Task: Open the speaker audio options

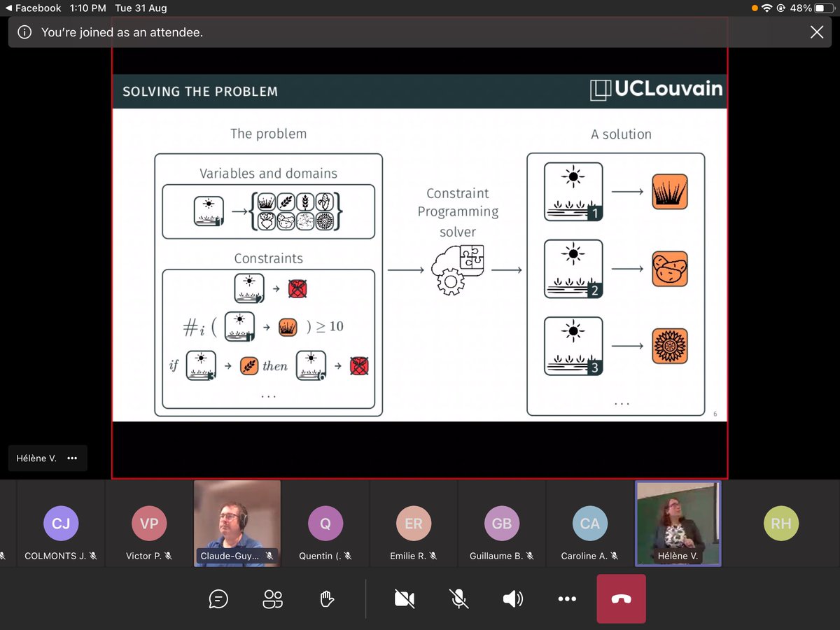Action: point(512,598)
